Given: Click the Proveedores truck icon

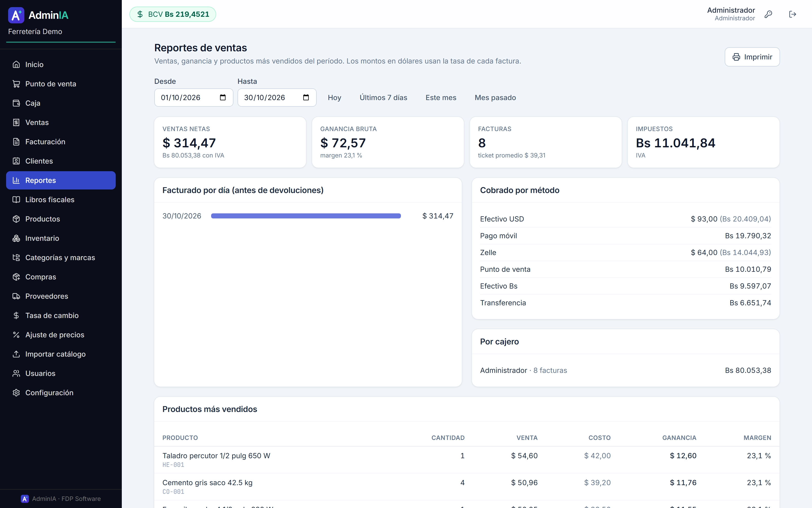Looking at the screenshot, I should point(16,296).
